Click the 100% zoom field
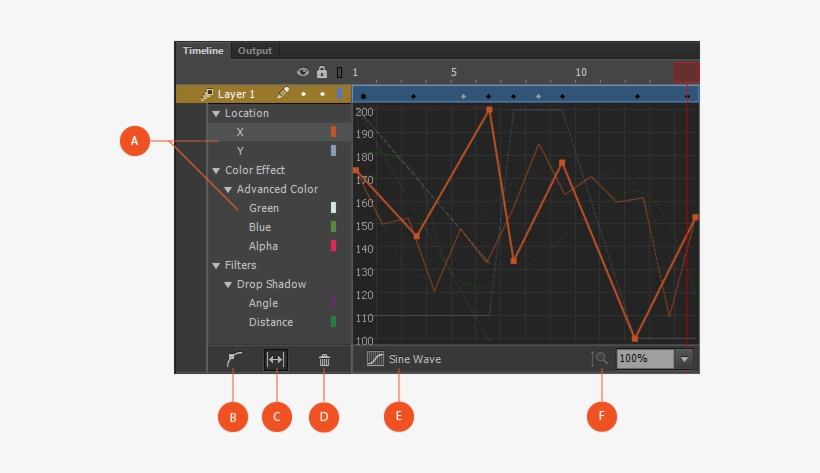Screen dimensions: 820x473 [645, 359]
